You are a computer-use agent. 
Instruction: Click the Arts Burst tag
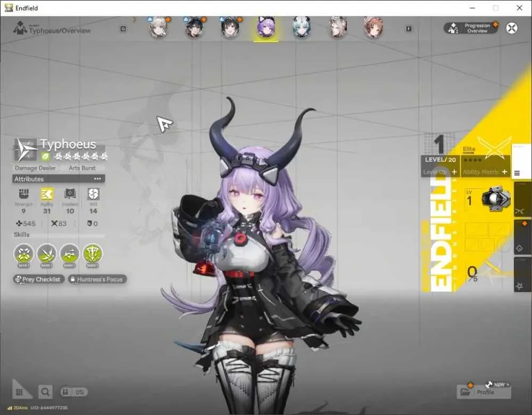point(82,168)
